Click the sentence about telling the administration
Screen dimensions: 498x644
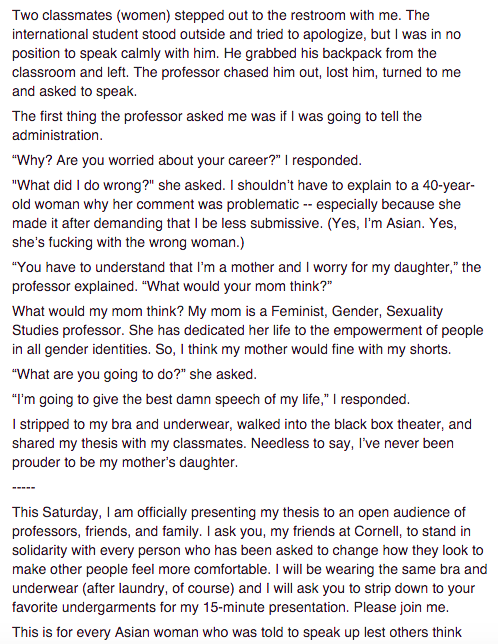pyautogui.click(x=217, y=125)
